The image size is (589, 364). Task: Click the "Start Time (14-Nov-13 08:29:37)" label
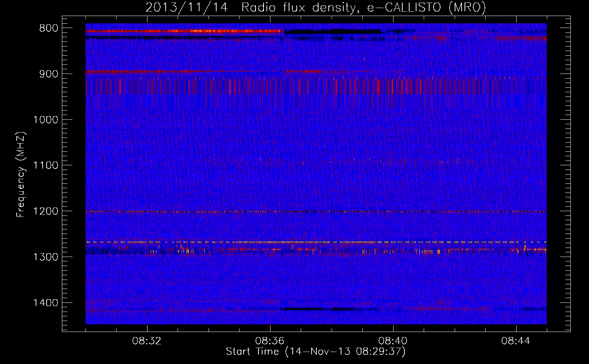316,352
